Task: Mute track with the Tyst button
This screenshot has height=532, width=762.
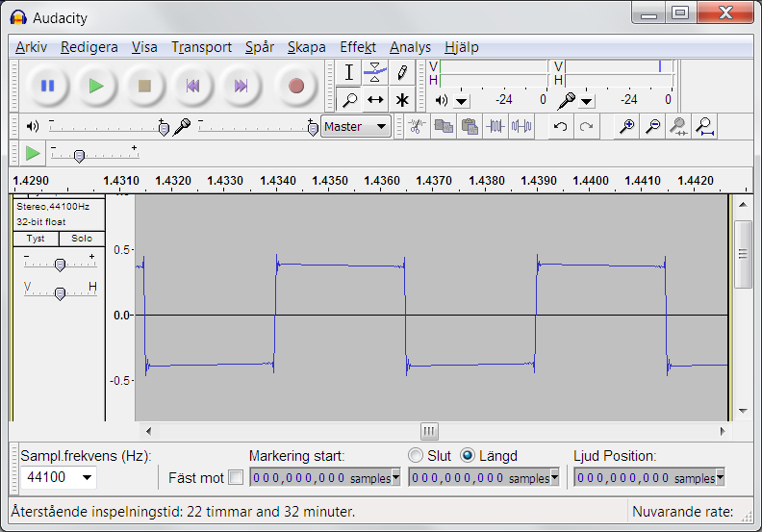Action: (x=36, y=239)
